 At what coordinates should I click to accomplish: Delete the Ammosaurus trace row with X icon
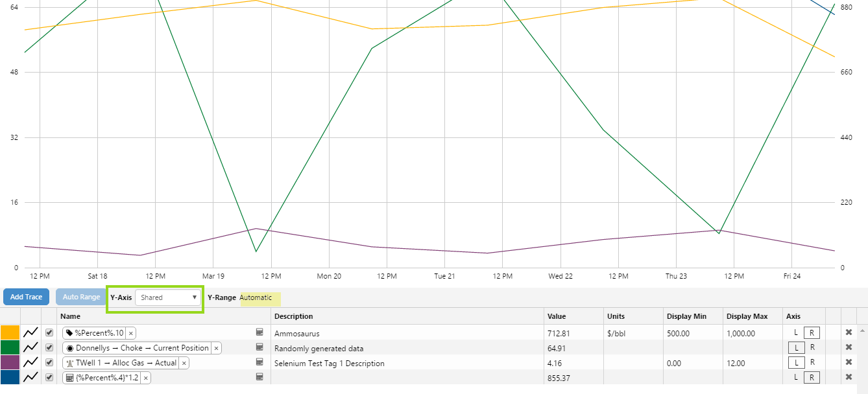849,332
